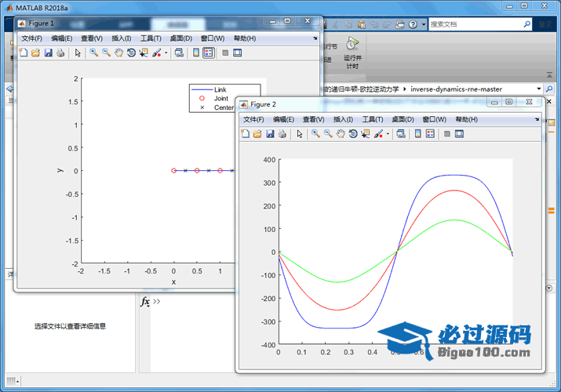Open brush color dropdown arrow in Figure 1 toolbar

(166, 53)
